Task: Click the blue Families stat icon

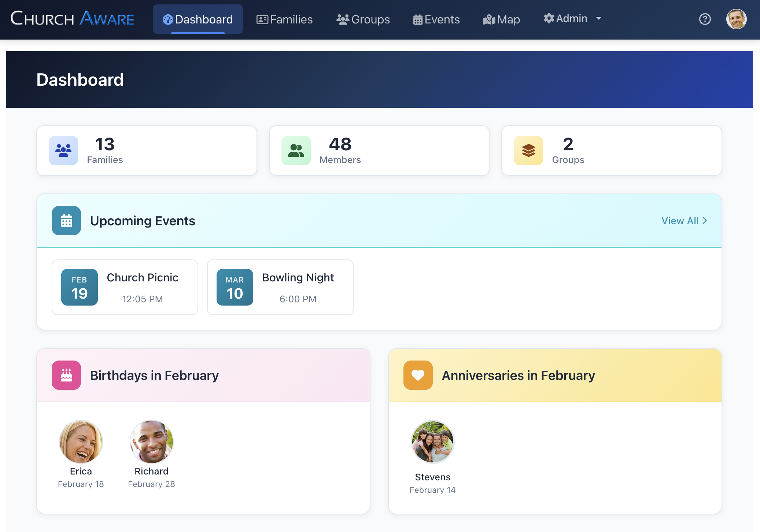Action: click(63, 151)
